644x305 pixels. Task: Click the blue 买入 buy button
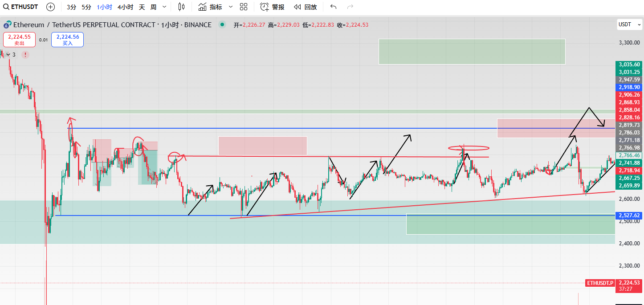[x=67, y=40]
